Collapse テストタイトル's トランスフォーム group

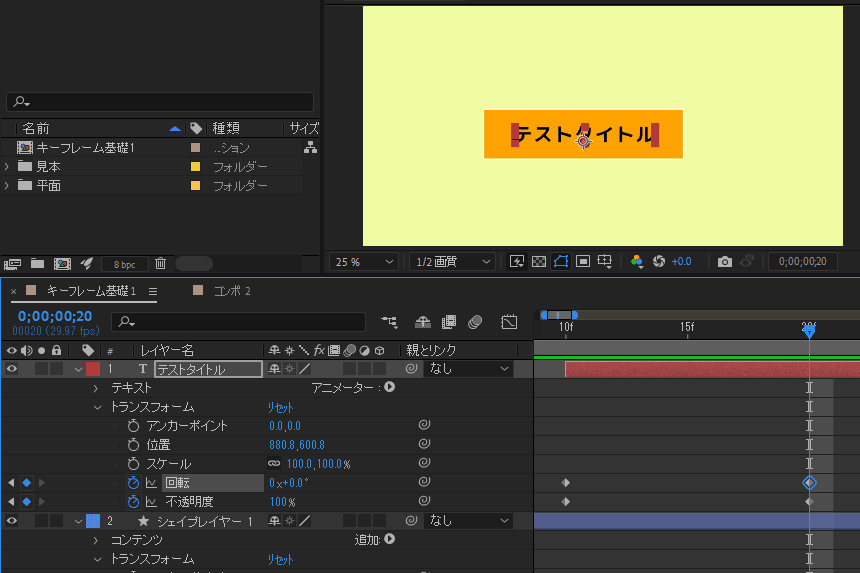tap(98, 407)
